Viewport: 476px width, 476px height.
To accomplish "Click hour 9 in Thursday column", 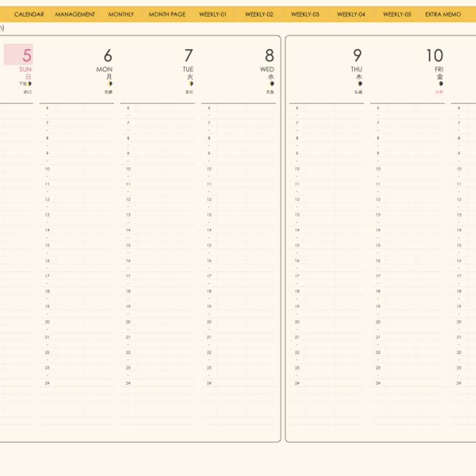I will click(297, 154).
